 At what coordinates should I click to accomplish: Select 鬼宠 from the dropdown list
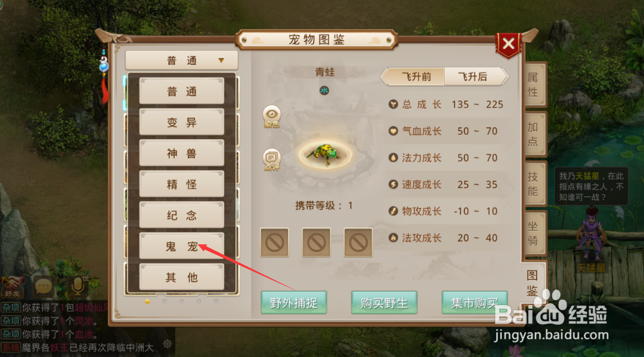tap(182, 246)
